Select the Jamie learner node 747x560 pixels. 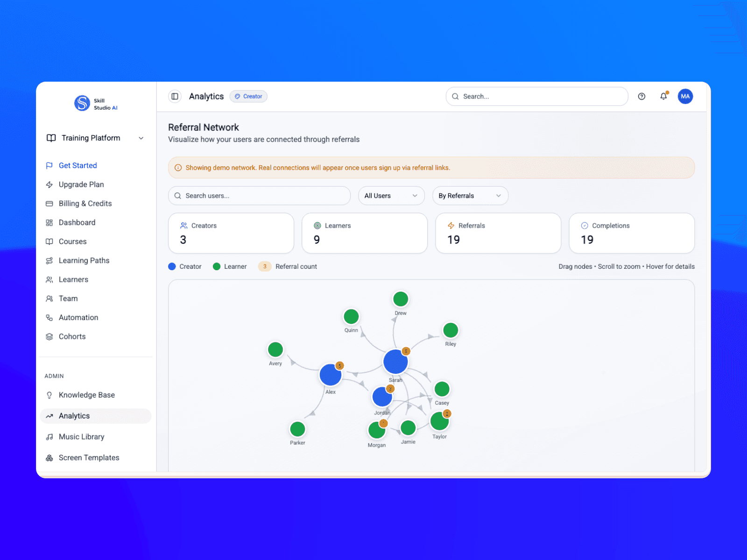pos(408,427)
